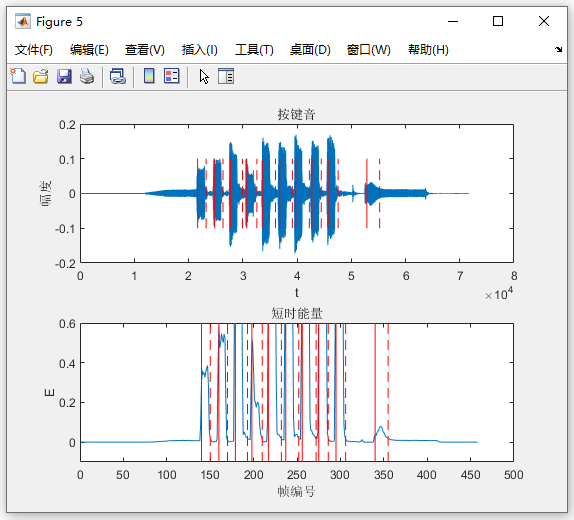Screen dimensions: 574x520
Task: Click the New Figure toolbar icon
Action: click(18, 76)
